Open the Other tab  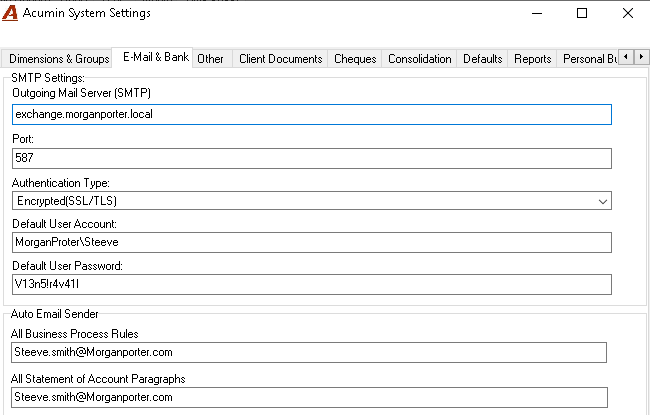212,59
